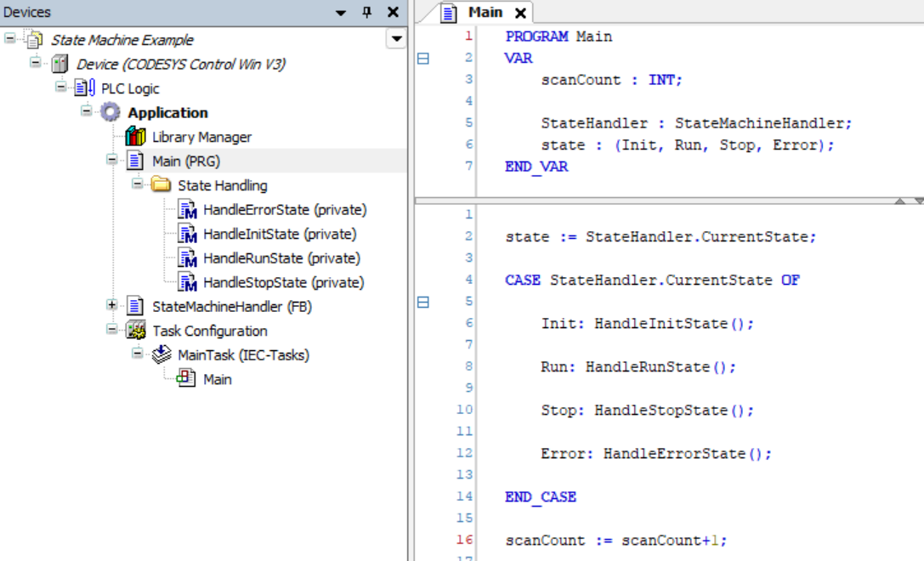
Task: Click the Task Configuration icon
Action: point(135,331)
